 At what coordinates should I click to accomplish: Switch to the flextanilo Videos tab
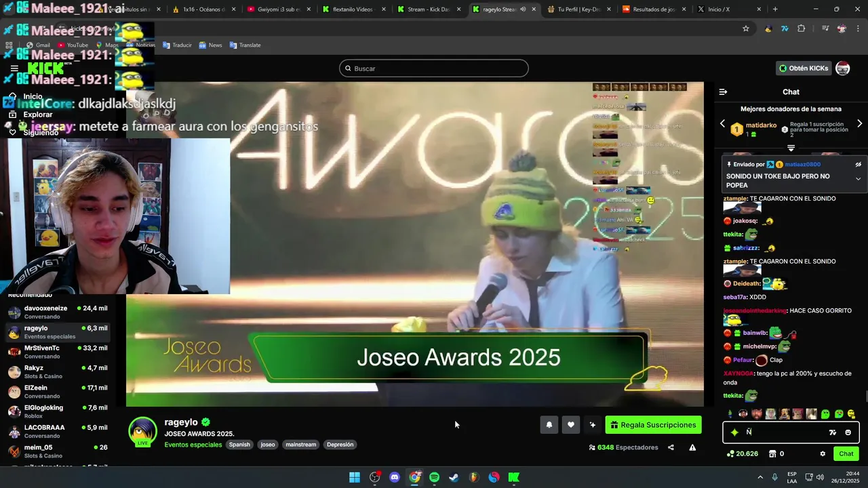[355, 9]
